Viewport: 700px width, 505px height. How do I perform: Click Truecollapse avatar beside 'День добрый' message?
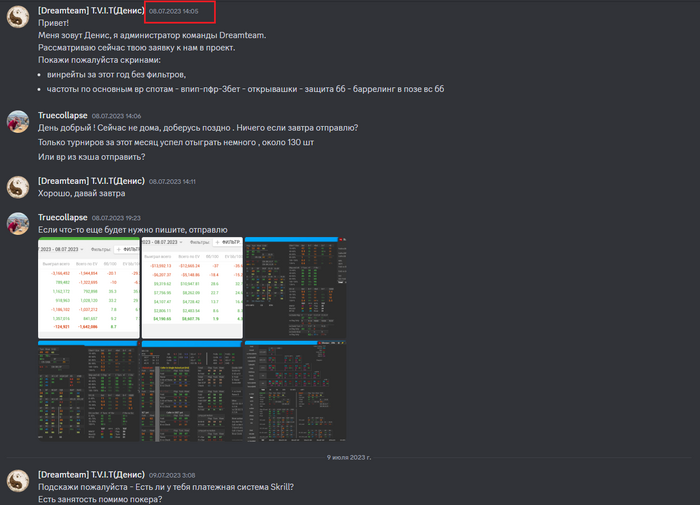[x=17, y=121]
